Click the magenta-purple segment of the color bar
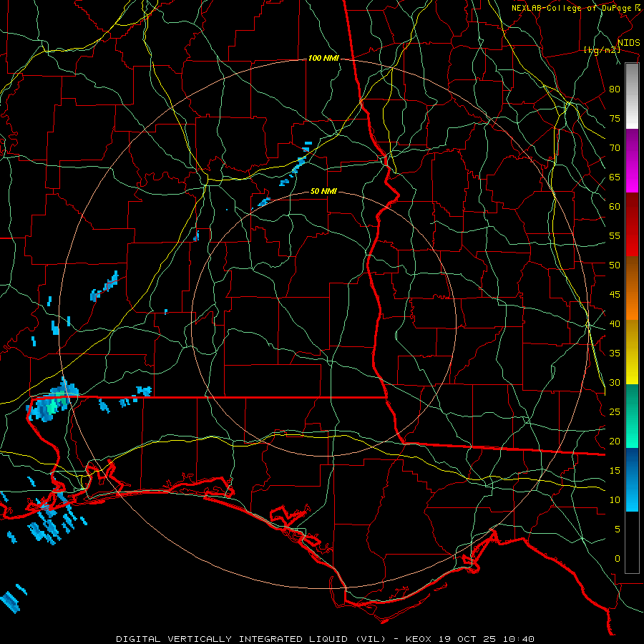644x644 pixels. [632, 161]
